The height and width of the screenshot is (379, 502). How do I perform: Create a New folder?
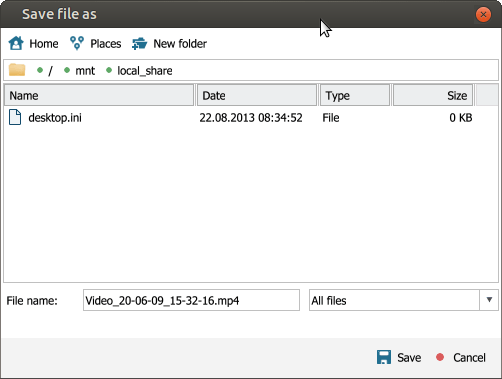coord(169,44)
